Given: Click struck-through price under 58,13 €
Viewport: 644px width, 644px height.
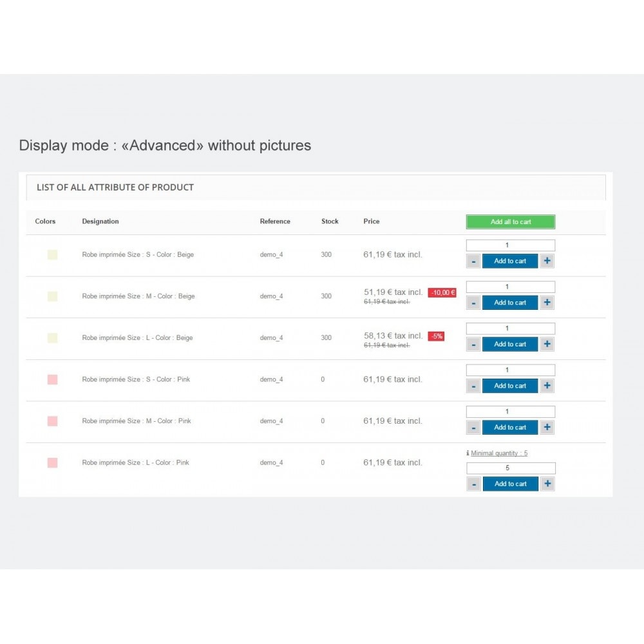Looking at the screenshot, I should coord(387,345).
